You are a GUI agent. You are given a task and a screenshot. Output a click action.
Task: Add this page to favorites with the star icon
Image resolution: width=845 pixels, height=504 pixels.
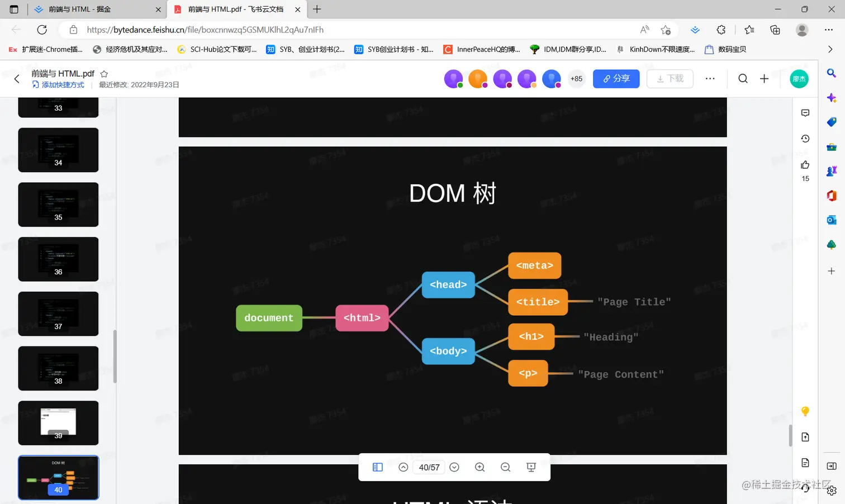pos(665,30)
